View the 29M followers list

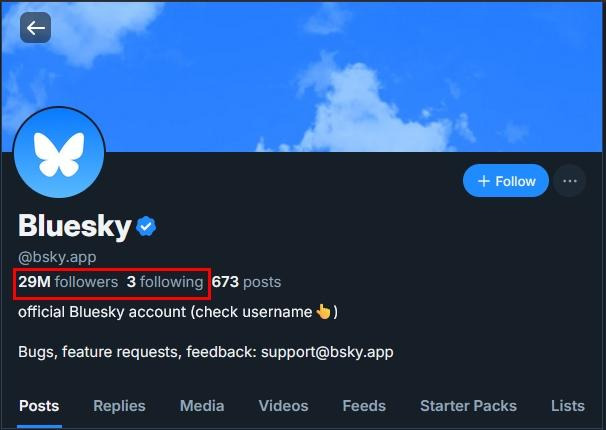[68, 282]
